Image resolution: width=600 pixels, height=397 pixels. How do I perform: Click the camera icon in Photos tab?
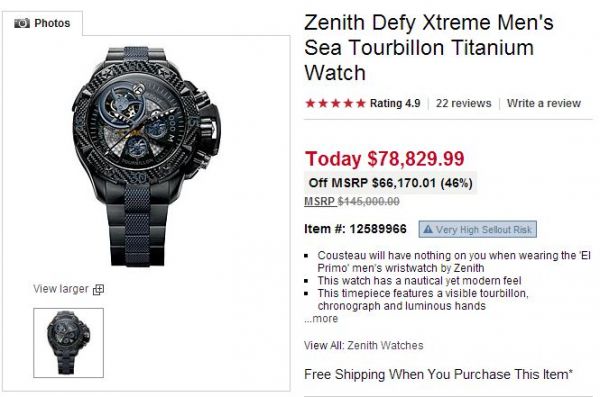click(x=22, y=23)
